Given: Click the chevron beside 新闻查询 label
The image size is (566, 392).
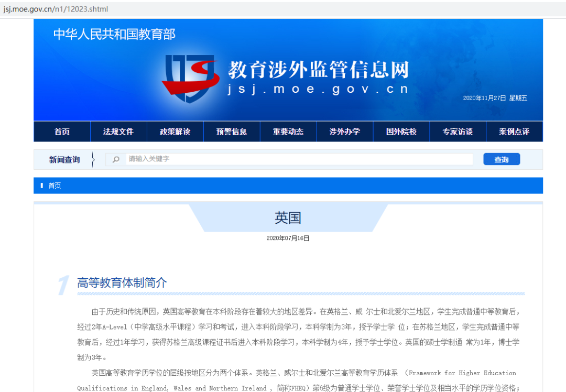Looking at the screenshot, I should coord(93,159).
